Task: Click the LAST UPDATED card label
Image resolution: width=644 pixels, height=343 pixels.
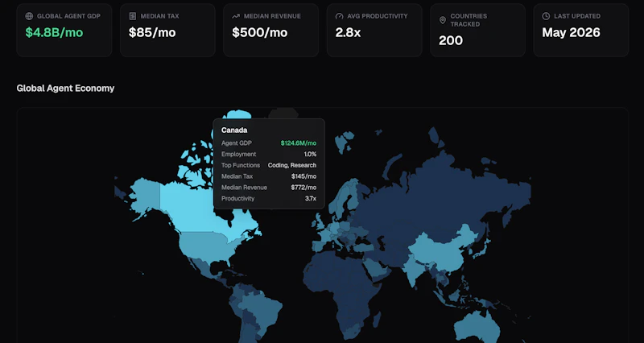Action: click(577, 16)
